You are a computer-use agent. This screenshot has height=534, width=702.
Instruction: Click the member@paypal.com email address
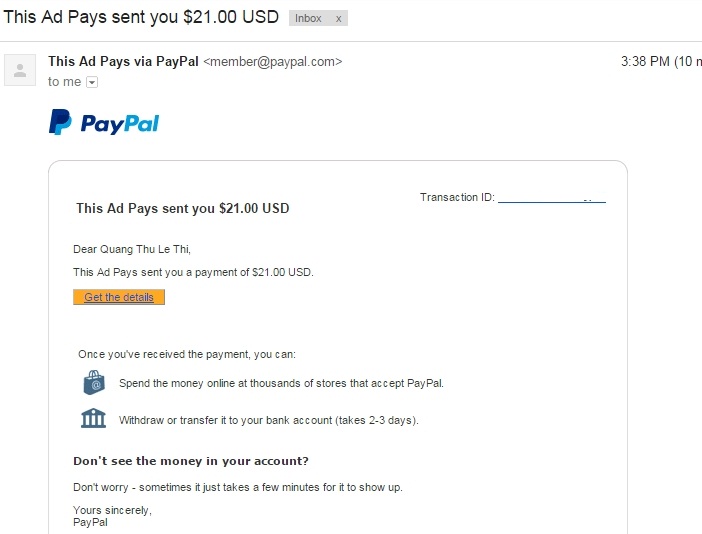[x=272, y=62]
